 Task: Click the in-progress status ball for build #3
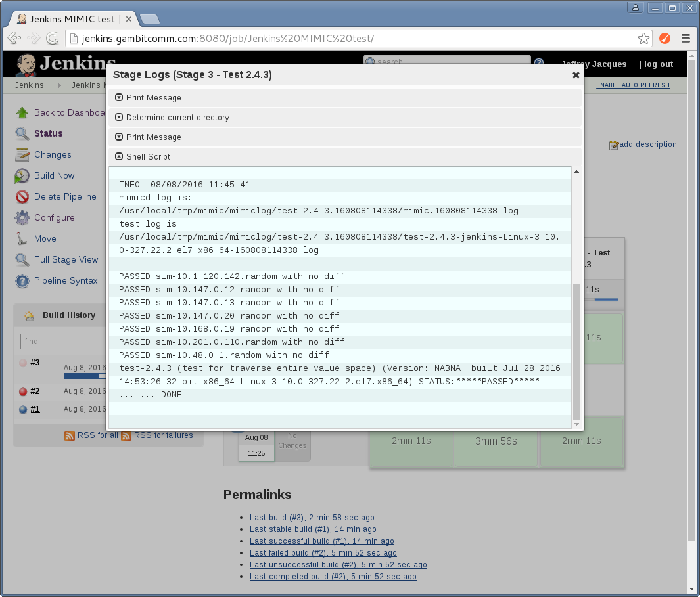tap(23, 363)
